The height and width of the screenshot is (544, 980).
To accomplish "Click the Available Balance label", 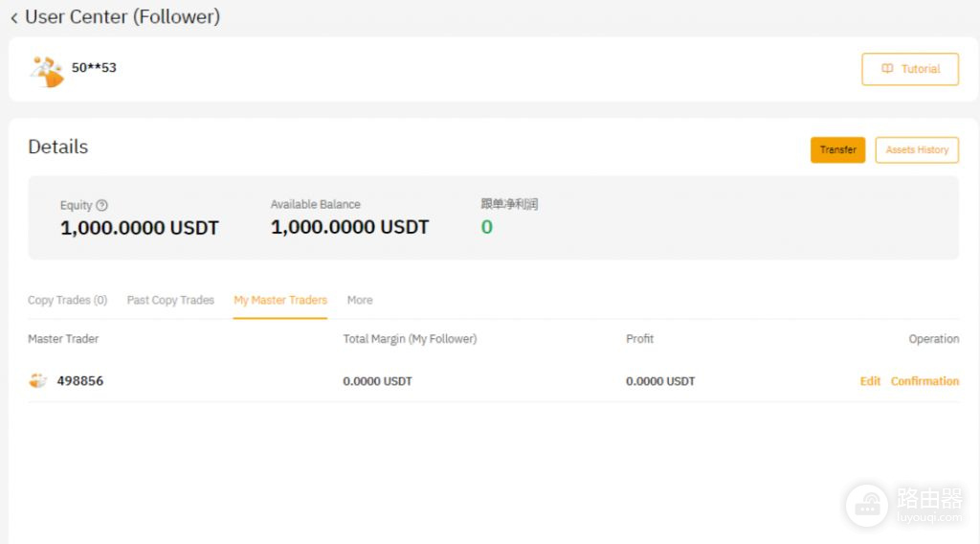I will pos(316,204).
